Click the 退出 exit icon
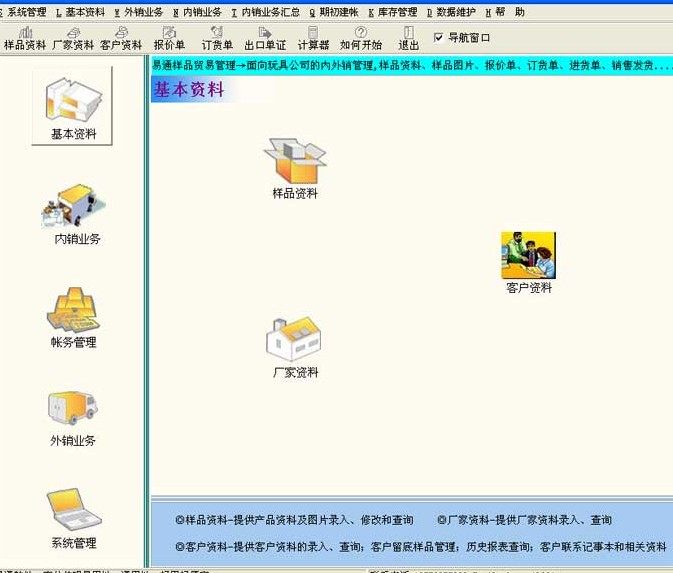This screenshot has width=673, height=573. (408, 38)
